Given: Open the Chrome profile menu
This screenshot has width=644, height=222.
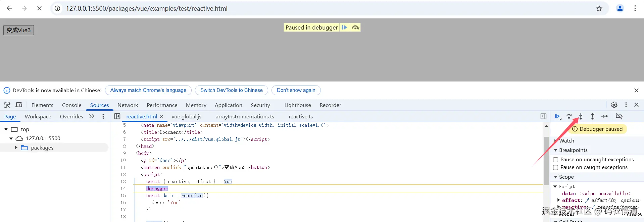Looking at the screenshot, I should pos(620,8).
